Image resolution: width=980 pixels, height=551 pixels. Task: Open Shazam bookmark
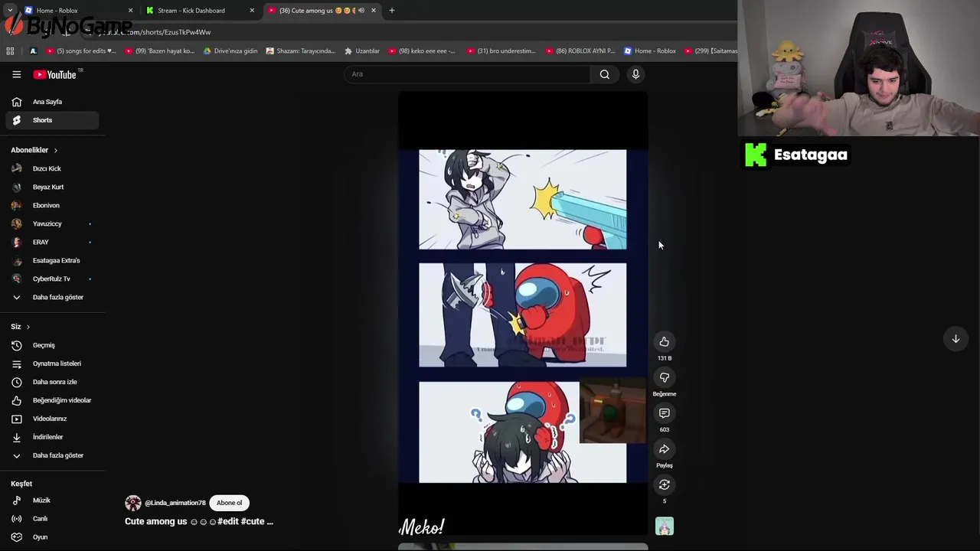coord(301,51)
